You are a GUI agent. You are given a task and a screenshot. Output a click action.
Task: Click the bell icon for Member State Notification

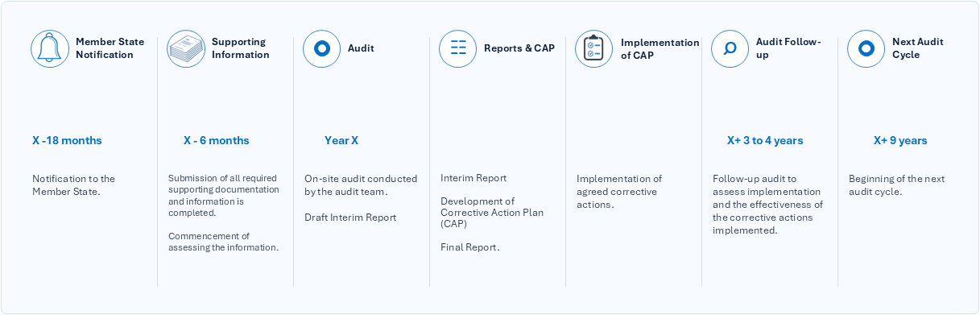(x=50, y=48)
